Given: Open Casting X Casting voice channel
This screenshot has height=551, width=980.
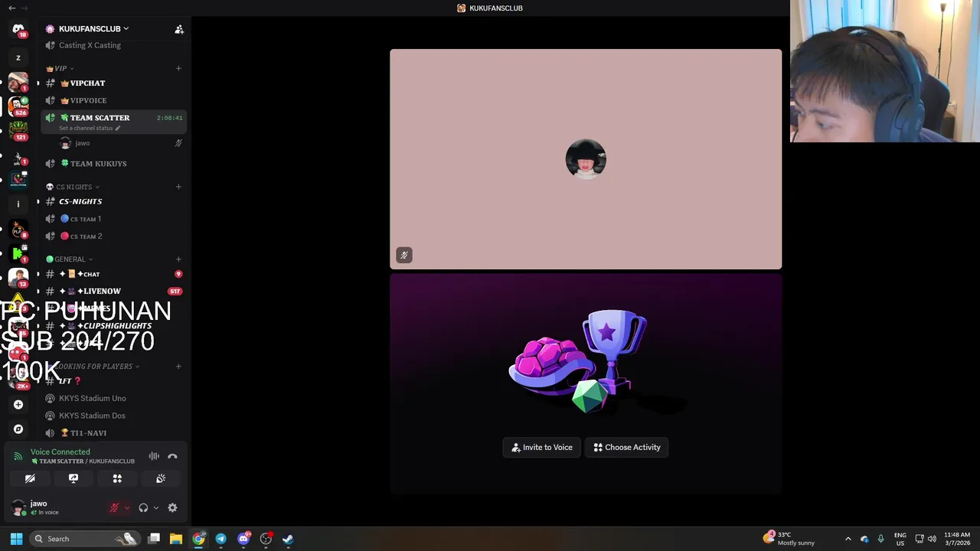Looking at the screenshot, I should click(x=114, y=45).
